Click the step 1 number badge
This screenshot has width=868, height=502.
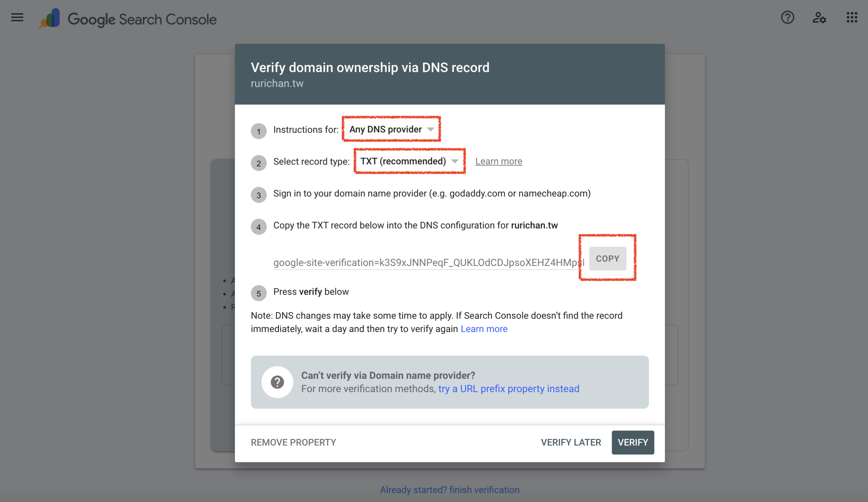(x=259, y=131)
